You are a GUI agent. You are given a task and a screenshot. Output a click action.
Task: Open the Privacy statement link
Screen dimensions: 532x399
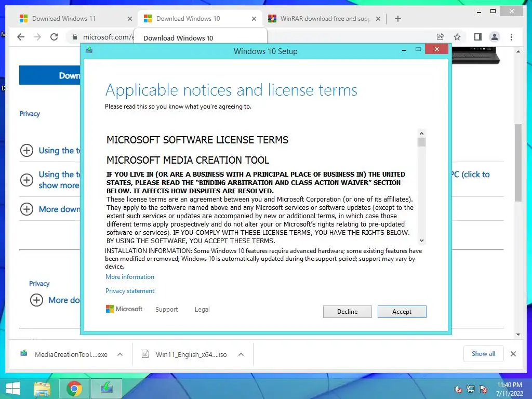tap(129, 291)
